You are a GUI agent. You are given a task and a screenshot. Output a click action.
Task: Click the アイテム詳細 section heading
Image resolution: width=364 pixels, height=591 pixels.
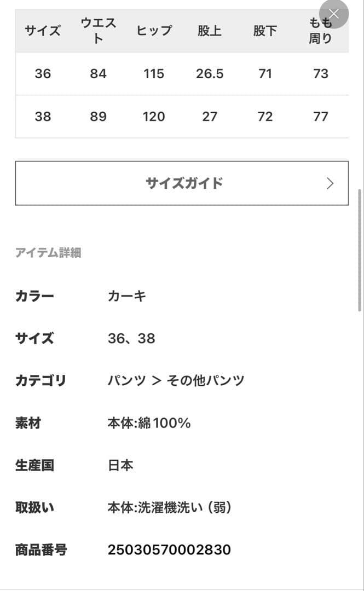click(48, 253)
